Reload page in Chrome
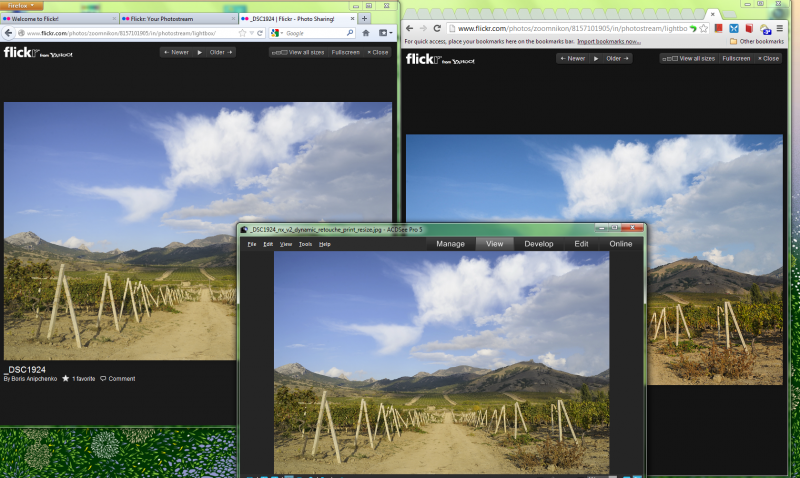Image resolution: width=800 pixels, height=478 pixels. pos(437,29)
